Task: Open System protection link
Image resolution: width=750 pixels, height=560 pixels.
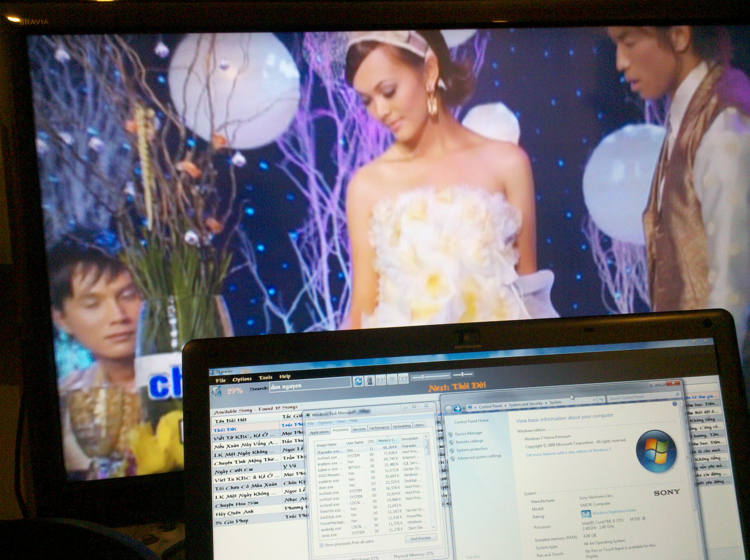Action: point(472,449)
